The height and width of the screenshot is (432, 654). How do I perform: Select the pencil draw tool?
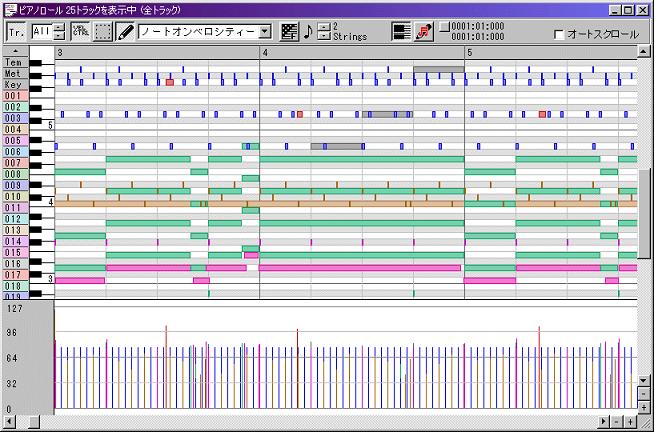click(125, 32)
